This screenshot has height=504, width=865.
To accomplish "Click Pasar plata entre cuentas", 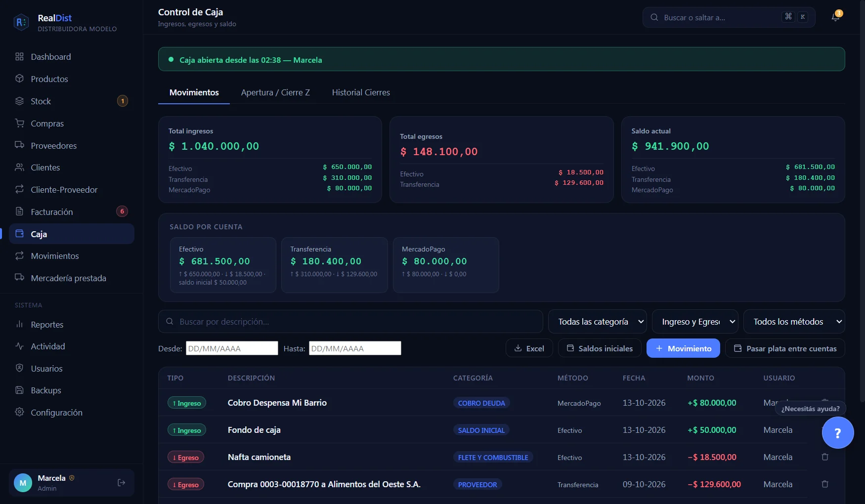I will point(785,348).
